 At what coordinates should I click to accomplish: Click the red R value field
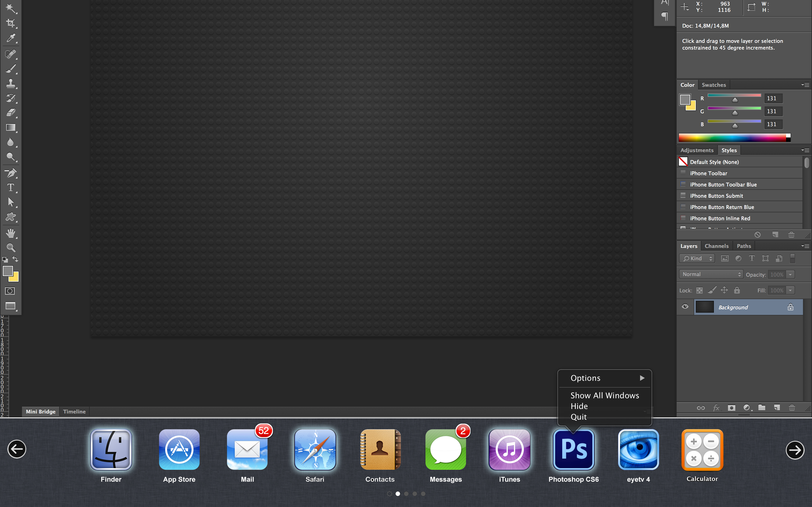click(773, 98)
